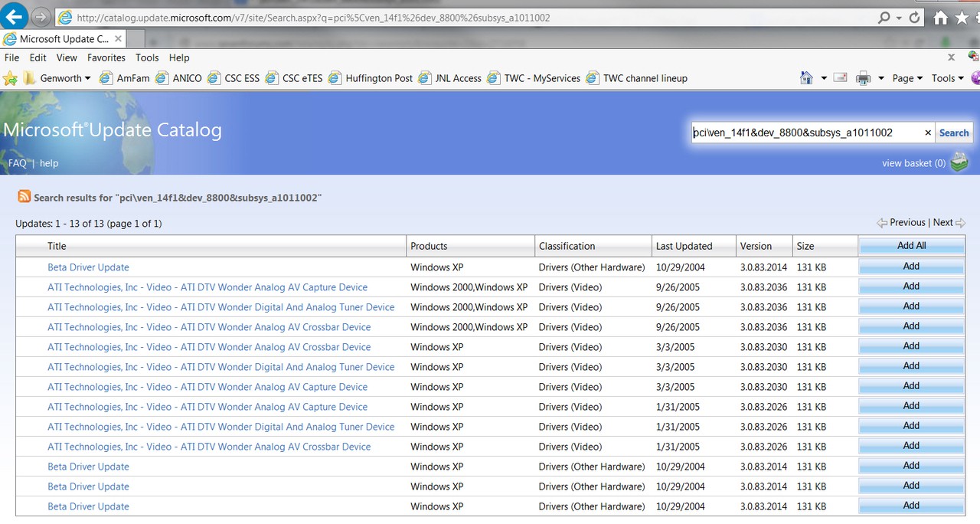
Task: Click the Search button
Action: (x=954, y=133)
